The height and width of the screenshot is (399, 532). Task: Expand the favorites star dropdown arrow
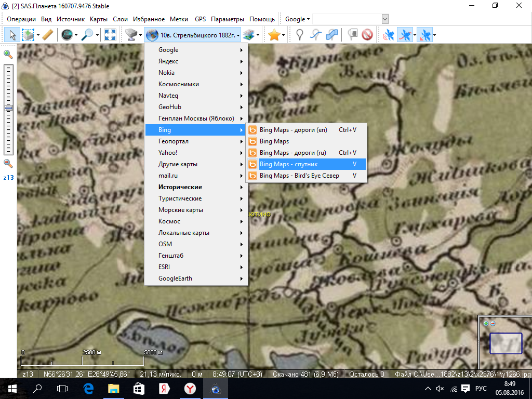point(283,35)
